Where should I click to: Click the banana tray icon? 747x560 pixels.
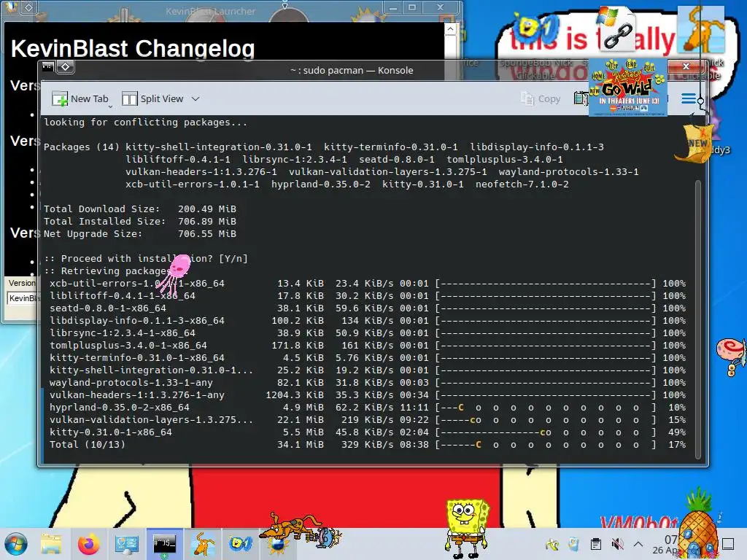(553, 544)
